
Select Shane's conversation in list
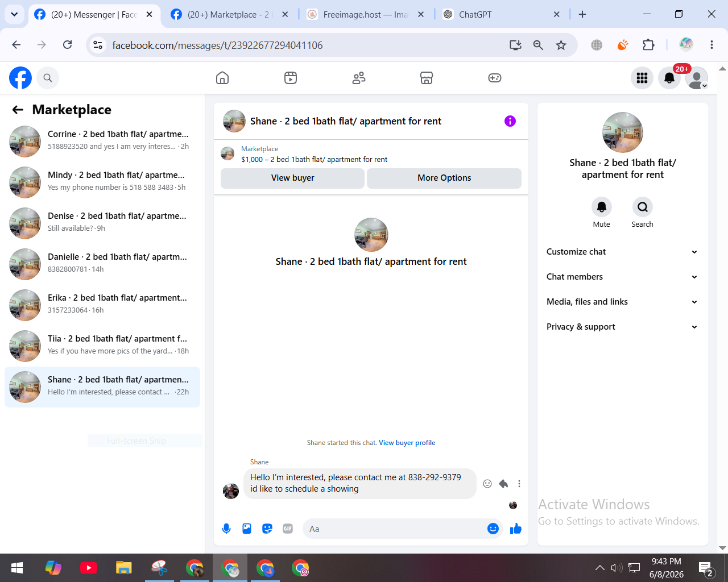click(x=102, y=387)
